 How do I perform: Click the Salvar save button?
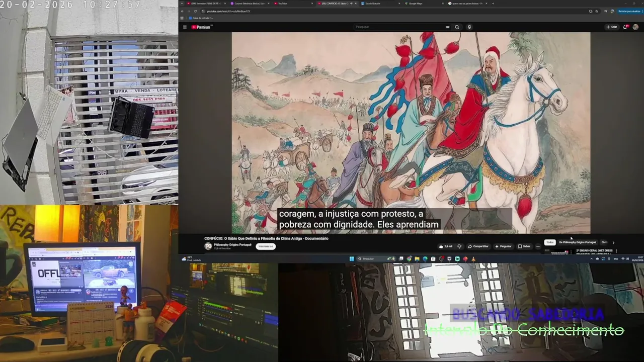pyautogui.click(x=524, y=246)
